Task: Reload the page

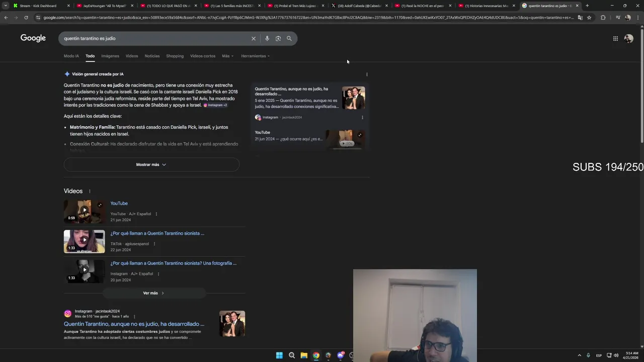Action: pyautogui.click(x=26, y=18)
